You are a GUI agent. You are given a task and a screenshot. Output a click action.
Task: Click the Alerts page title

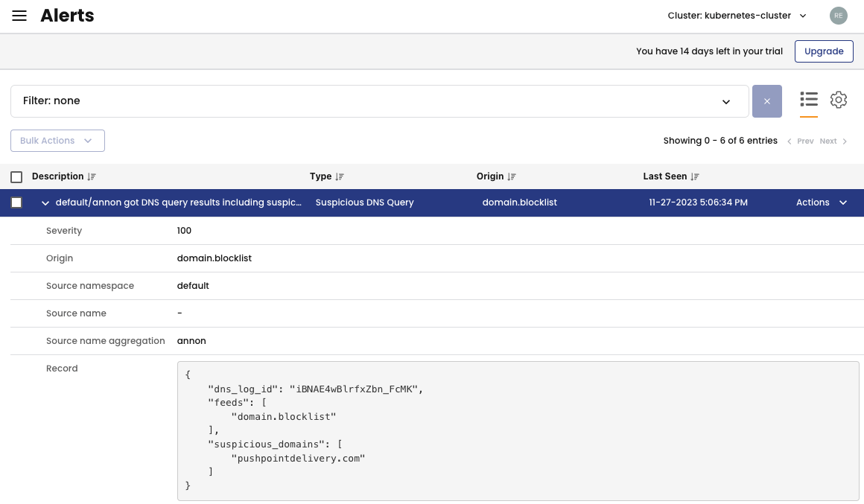pyautogui.click(x=67, y=16)
